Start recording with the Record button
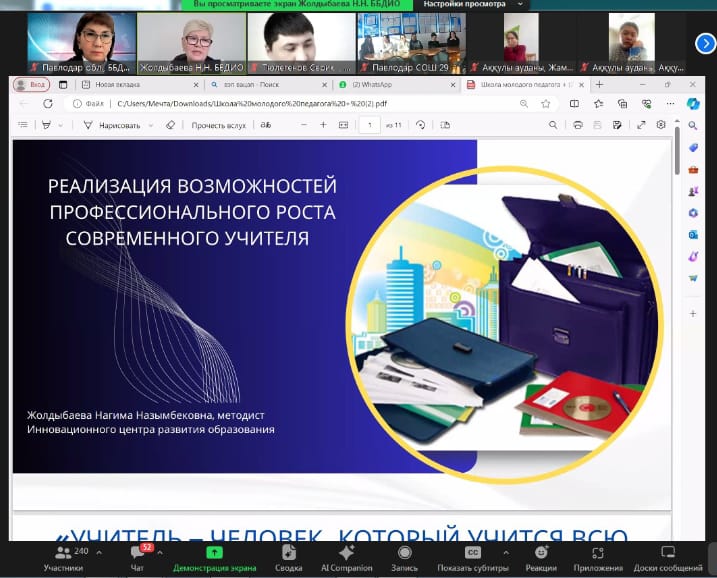The image size is (717, 578). (x=404, y=556)
